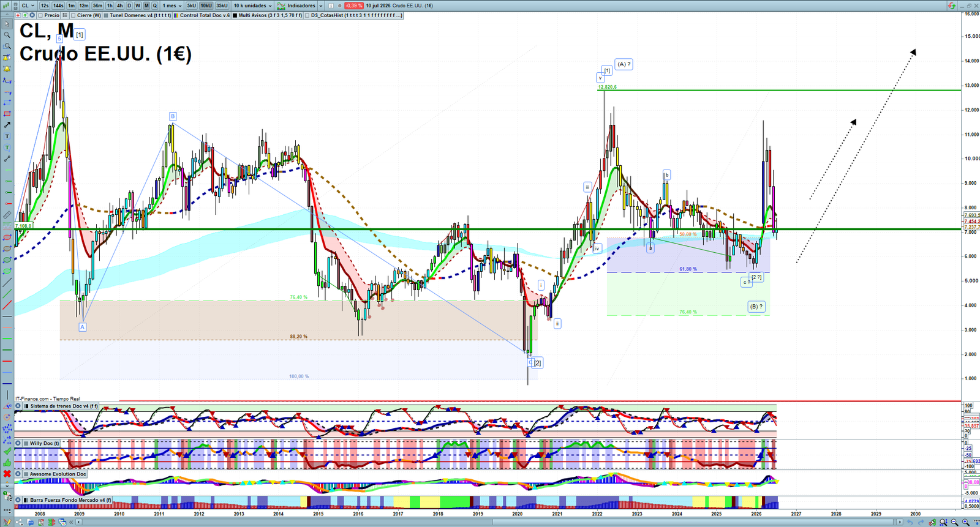
Task: Select the 12s timeframe button
Action: [x=45, y=6]
